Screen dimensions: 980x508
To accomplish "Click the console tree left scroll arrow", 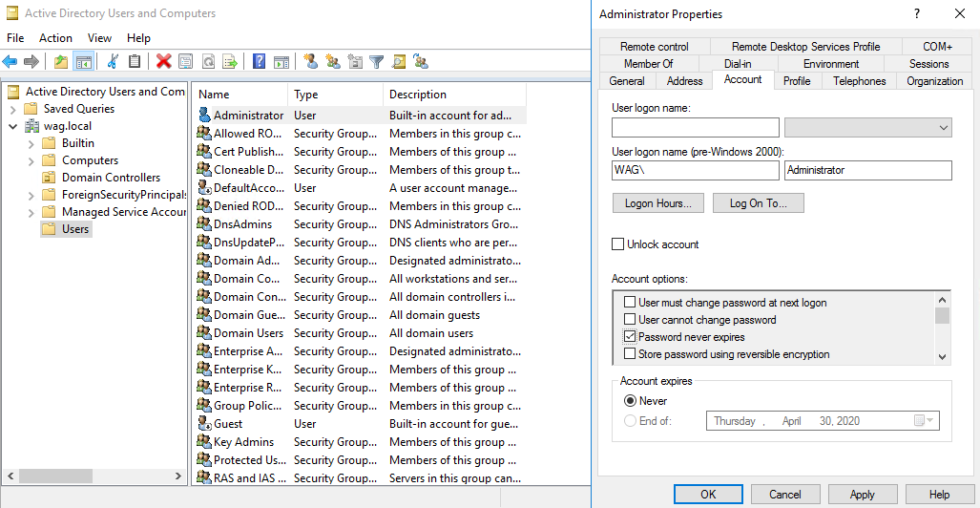I will coord(10,476).
